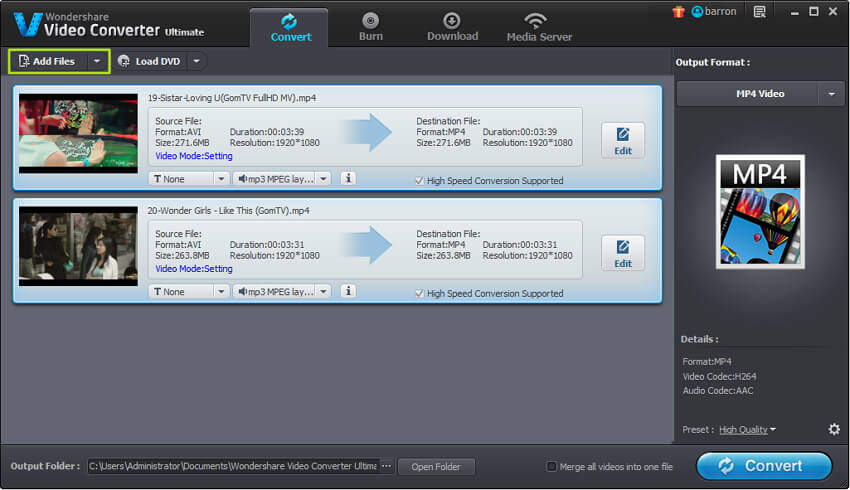Open info icon for Wonder Girls video
The height and width of the screenshot is (490, 850).
(348, 292)
